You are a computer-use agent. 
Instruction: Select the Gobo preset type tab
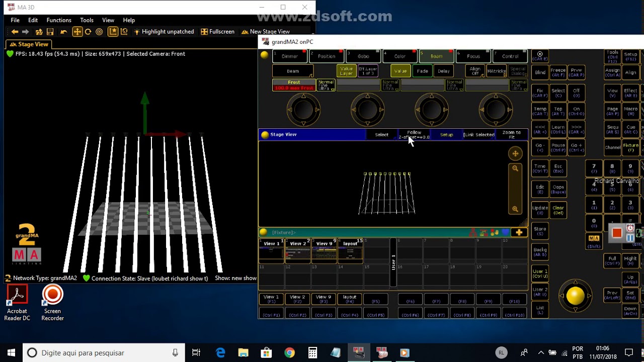point(363,56)
